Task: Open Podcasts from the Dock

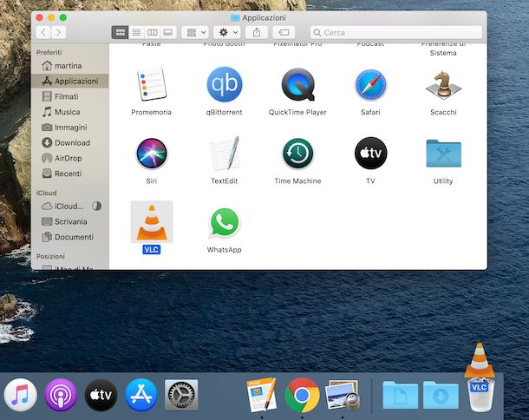Action: (61, 395)
